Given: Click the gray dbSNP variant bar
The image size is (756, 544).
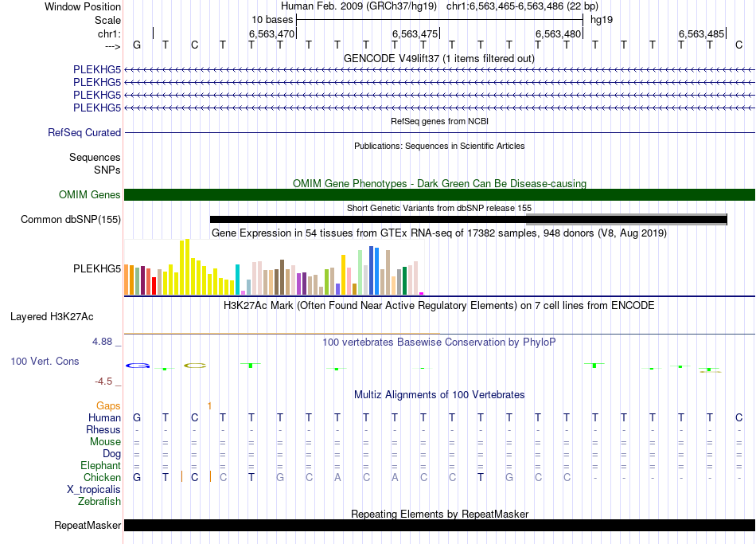Looking at the screenshot, I should click(x=626, y=220).
